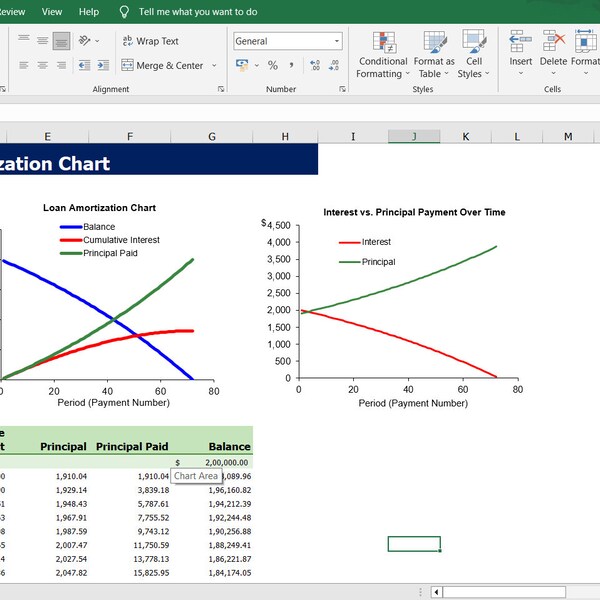Screen dimensions: 600x600
Task: Apply Percent Style icon
Action: 273,65
